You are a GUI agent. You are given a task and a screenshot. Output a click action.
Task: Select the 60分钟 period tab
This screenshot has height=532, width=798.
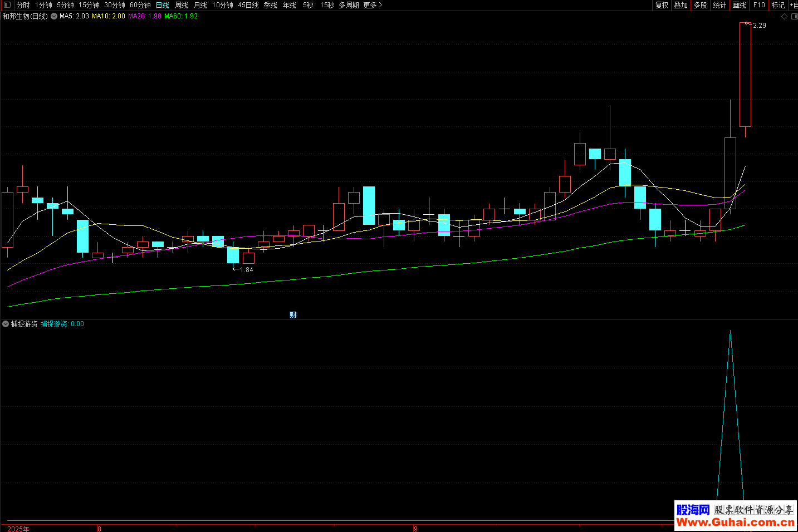tap(140, 5)
